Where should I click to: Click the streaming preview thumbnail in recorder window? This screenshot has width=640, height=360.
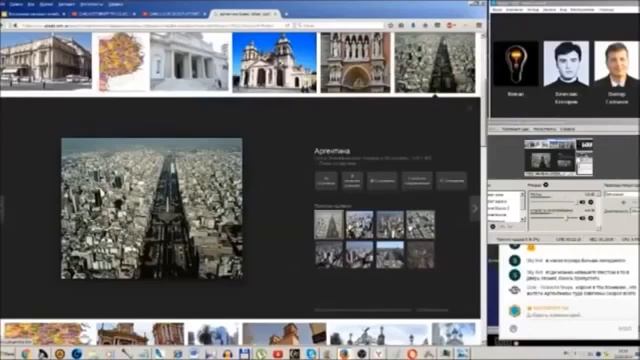pyautogui.click(x=558, y=158)
